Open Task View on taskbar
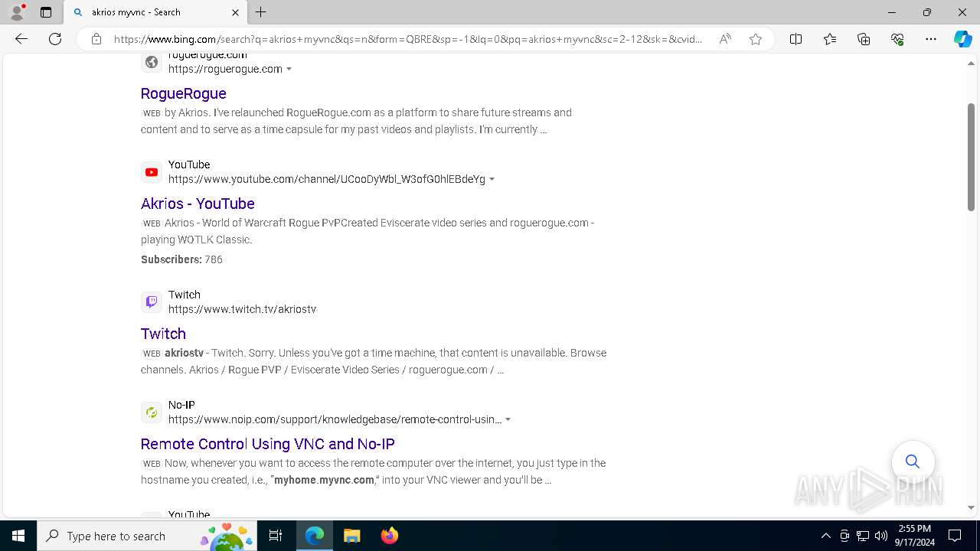Image resolution: width=980 pixels, height=551 pixels. pyautogui.click(x=276, y=536)
